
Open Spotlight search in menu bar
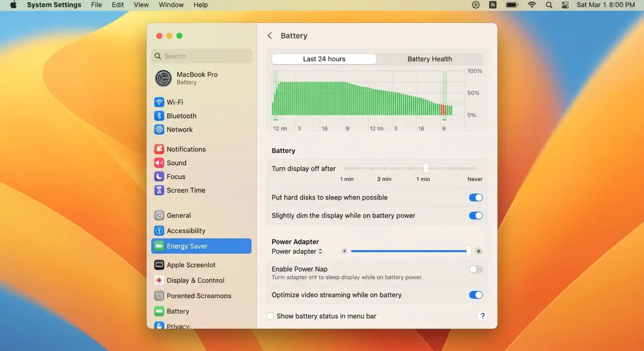(549, 5)
